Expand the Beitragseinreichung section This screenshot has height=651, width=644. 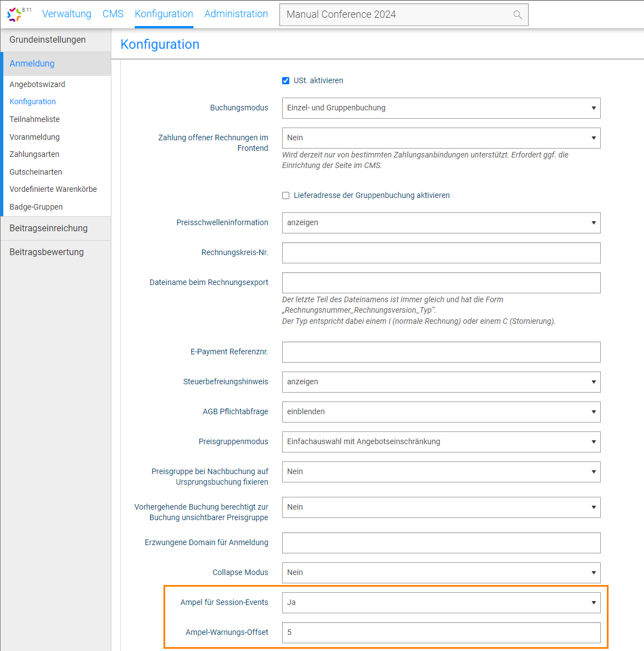(x=49, y=228)
